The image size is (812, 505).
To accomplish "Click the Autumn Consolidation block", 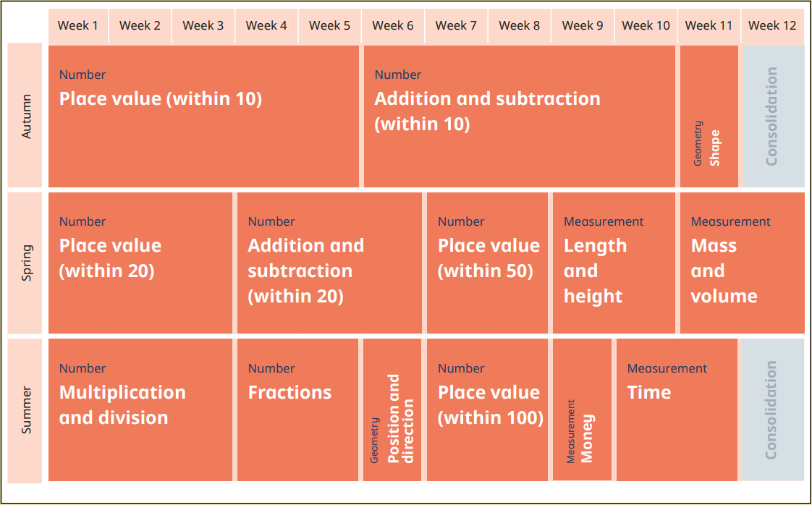I will tap(774, 116).
